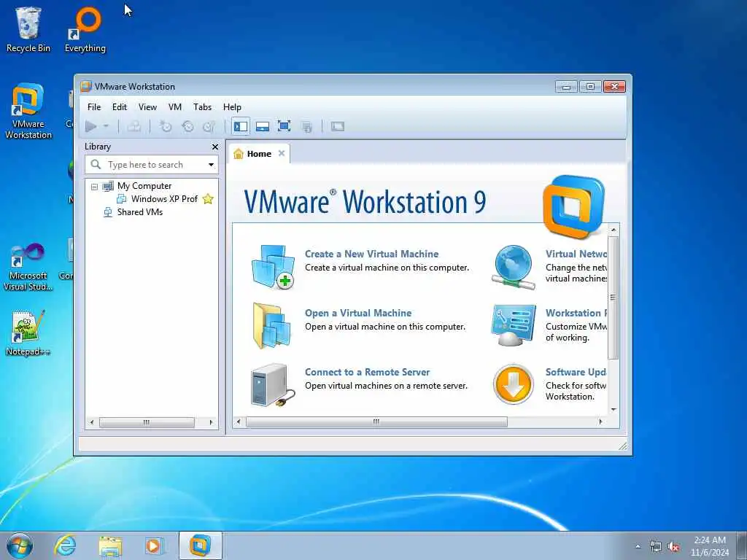This screenshot has height=560, width=747.
Task: Open the Library search filter dropdown
Action: (x=211, y=165)
